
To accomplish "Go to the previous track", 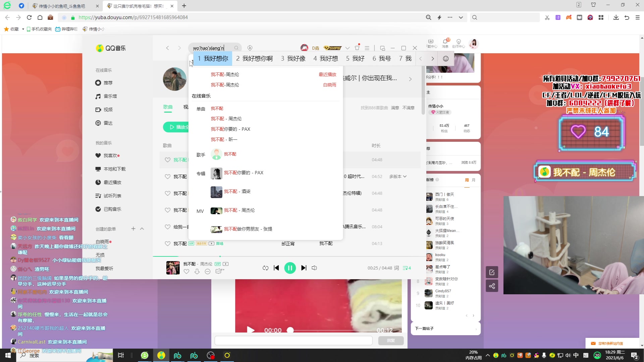I will click(276, 268).
